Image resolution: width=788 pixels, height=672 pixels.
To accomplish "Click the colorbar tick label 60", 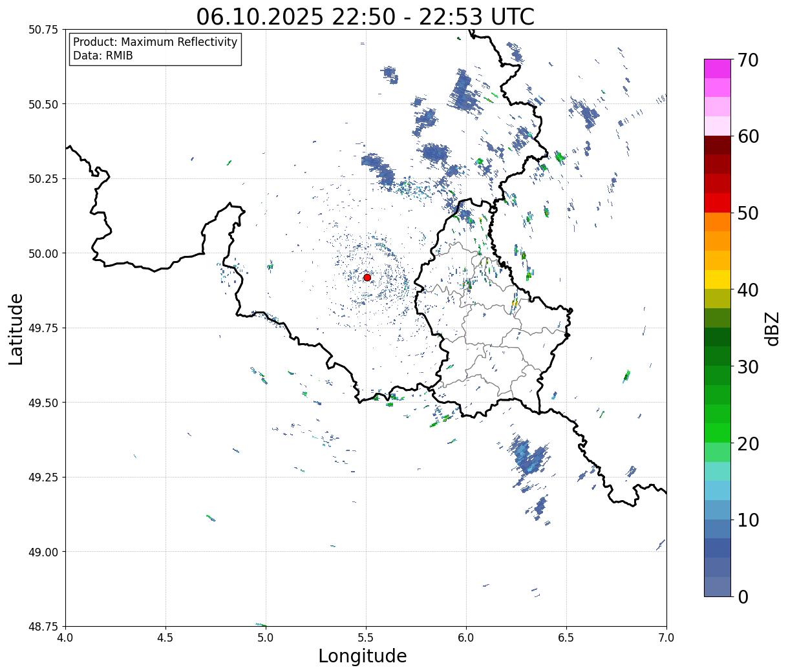I will (x=747, y=136).
